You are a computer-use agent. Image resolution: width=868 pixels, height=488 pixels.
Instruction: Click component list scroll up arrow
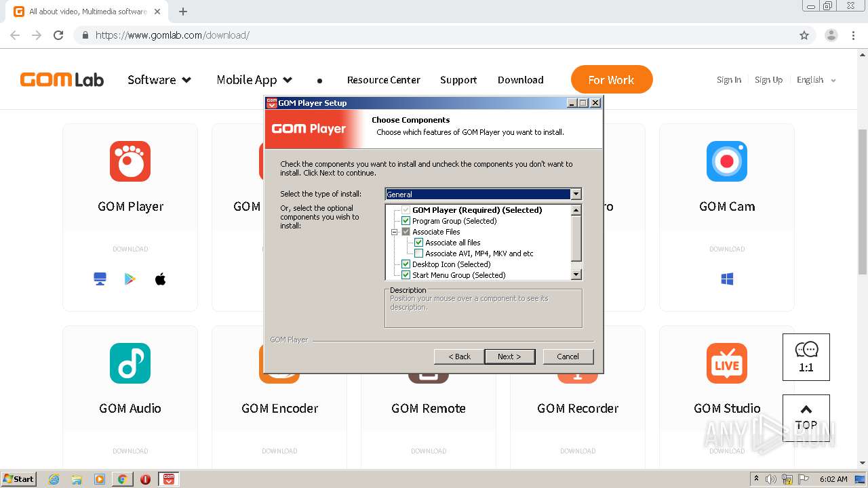(x=576, y=210)
